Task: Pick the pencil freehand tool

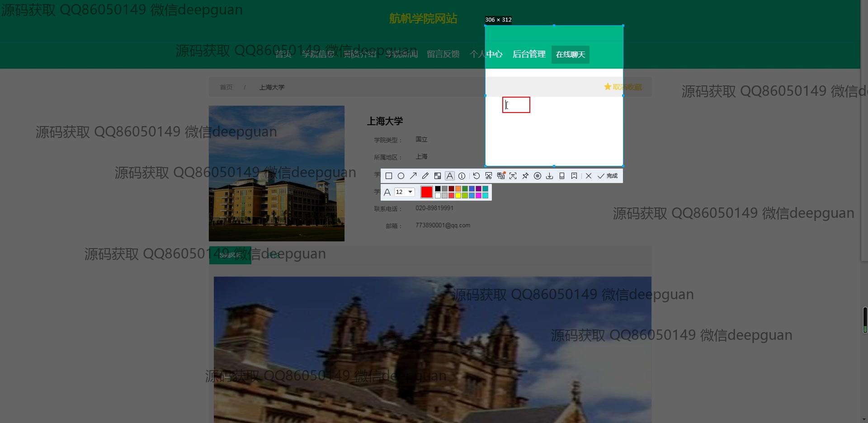Action: pos(425,176)
